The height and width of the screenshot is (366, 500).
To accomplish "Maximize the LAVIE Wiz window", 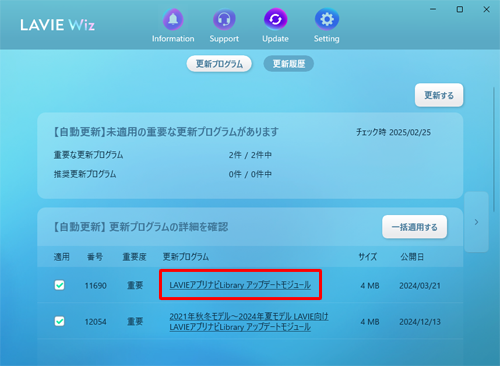I will tap(460, 9).
